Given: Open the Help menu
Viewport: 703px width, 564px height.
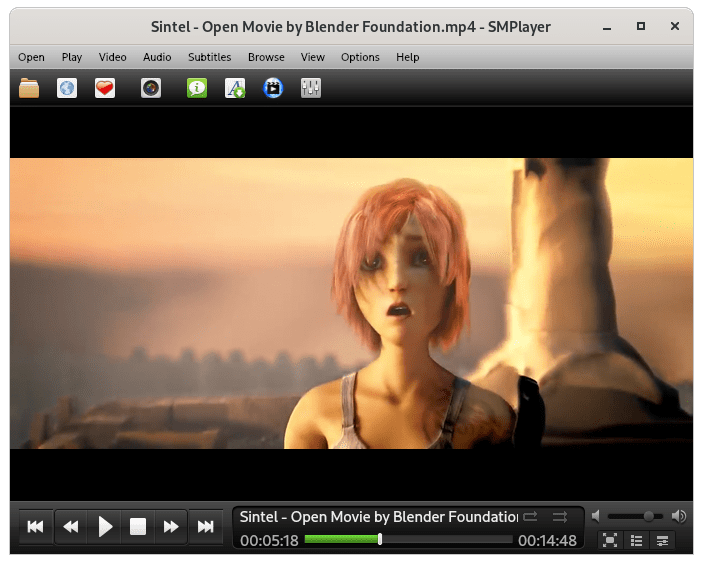Looking at the screenshot, I should 408,57.
